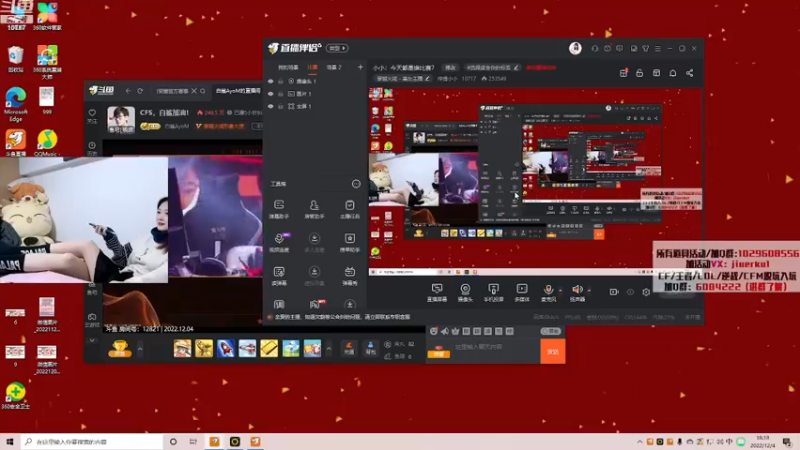Screen dimensions: 800x450
Task: Click the follow heart in Douyu sidebar
Action: [92, 115]
